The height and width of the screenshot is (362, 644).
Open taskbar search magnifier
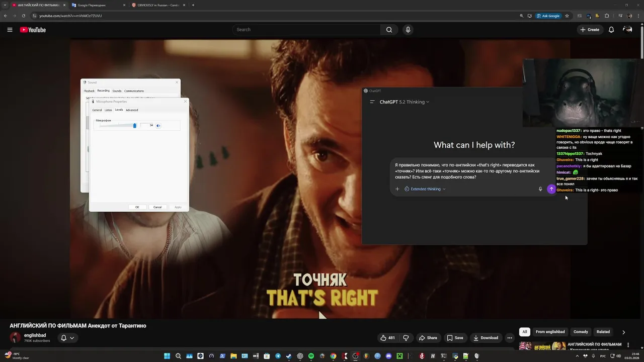178,356
